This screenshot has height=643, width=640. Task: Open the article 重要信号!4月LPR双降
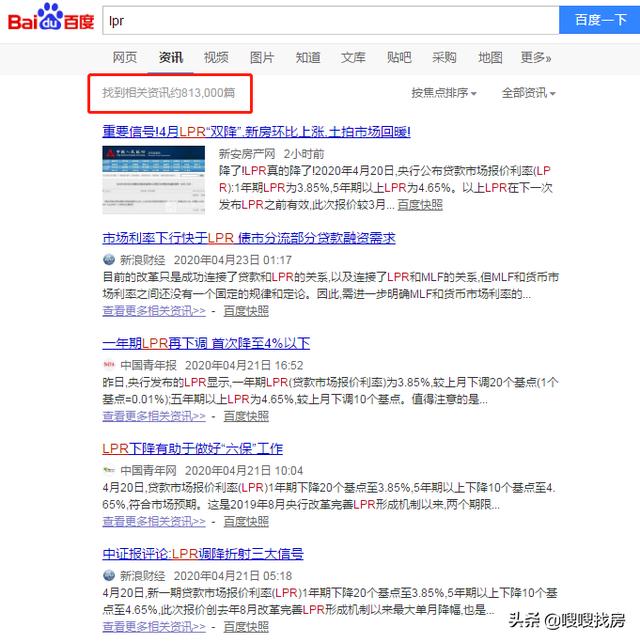click(x=256, y=132)
